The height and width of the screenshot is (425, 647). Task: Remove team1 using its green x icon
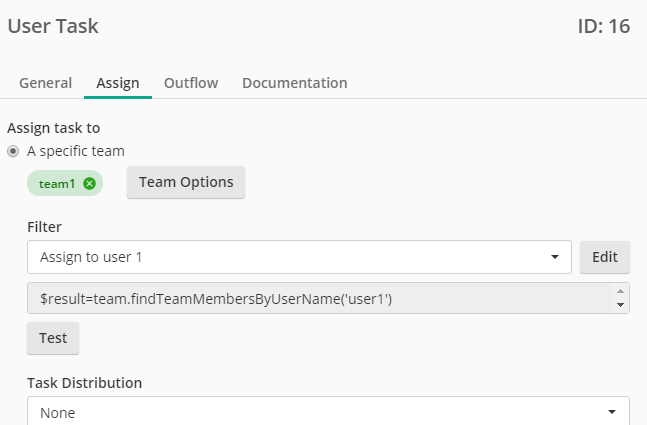89,183
